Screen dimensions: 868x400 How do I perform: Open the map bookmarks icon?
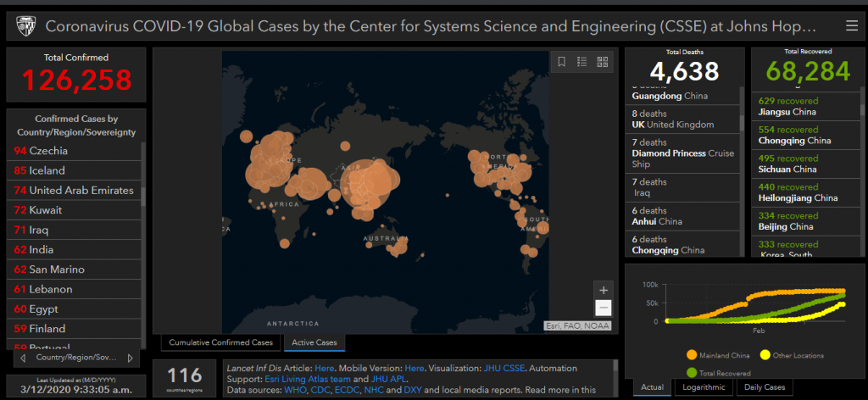point(561,62)
